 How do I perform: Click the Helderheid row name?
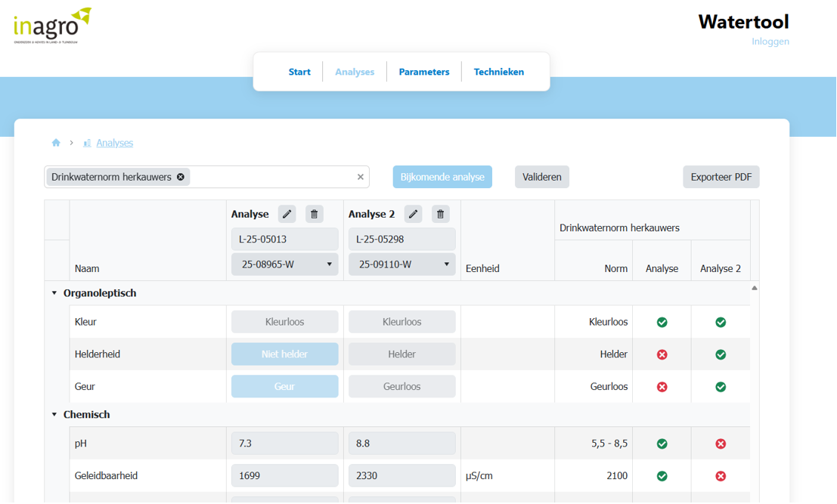click(97, 354)
